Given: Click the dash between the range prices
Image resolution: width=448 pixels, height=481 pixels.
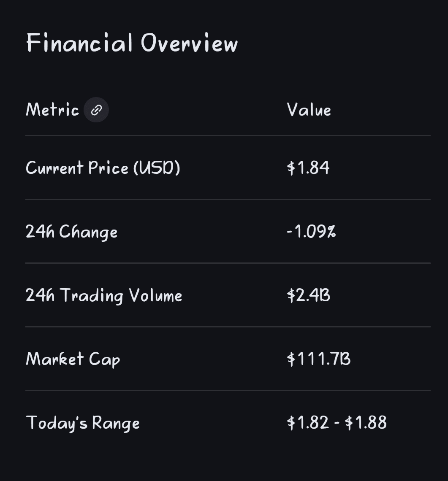Looking at the screenshot, I should point(337,423).
